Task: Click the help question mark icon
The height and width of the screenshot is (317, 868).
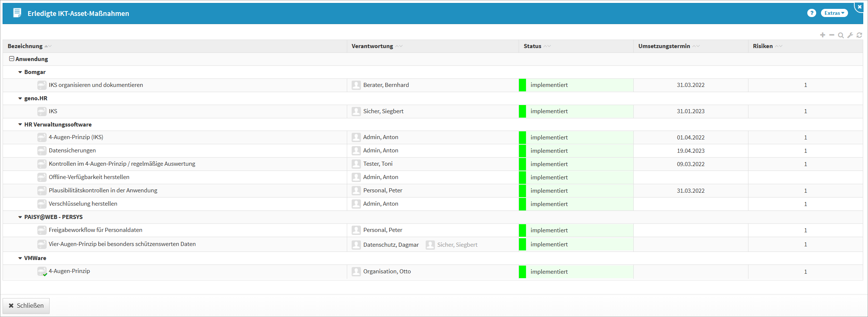Action: pos(811,13)
